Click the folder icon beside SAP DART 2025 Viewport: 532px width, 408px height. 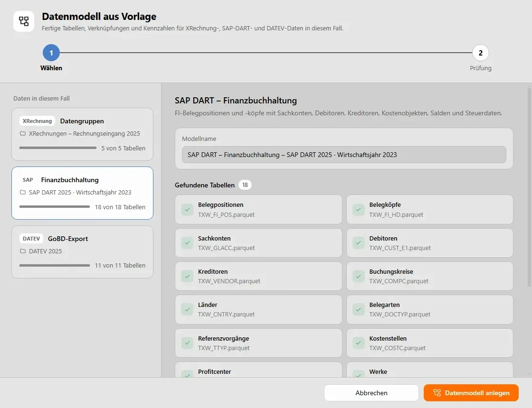[23, 192]
